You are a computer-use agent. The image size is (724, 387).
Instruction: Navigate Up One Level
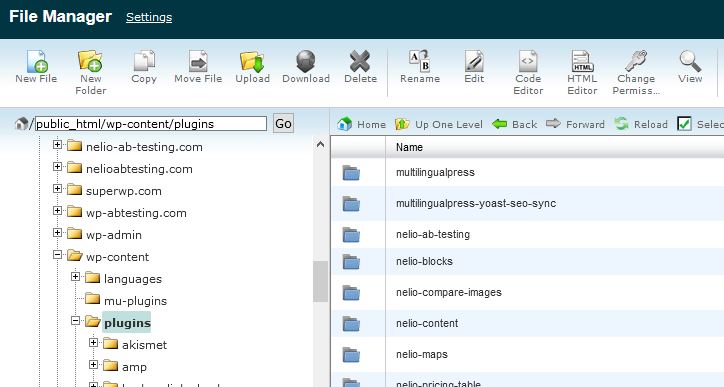point(439,124)
